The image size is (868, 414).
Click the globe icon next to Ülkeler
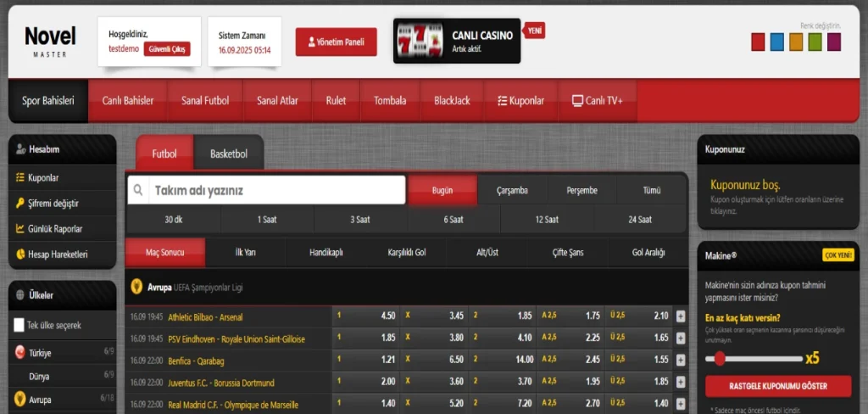pyautogui.click(x=20, y=295)
